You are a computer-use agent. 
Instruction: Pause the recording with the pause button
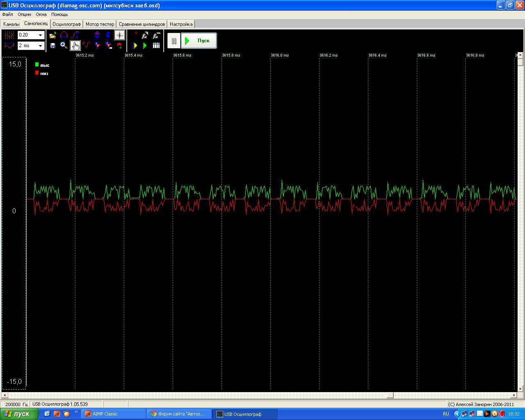click(174, 41)
